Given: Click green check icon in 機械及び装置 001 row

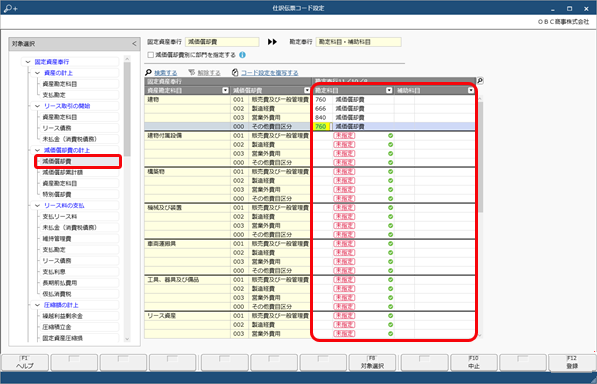Looking at the screenshot, I should pyautogui.click(x=390, y=208).
